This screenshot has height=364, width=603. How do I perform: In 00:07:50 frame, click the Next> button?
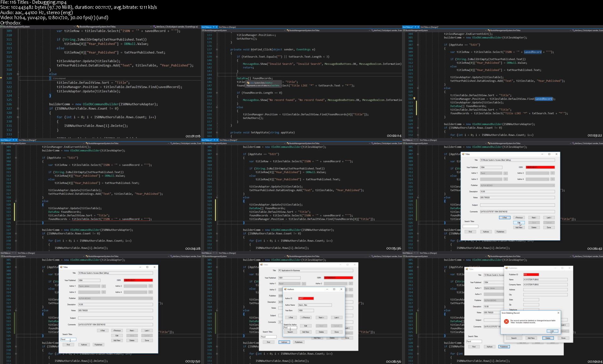[132, 330]
